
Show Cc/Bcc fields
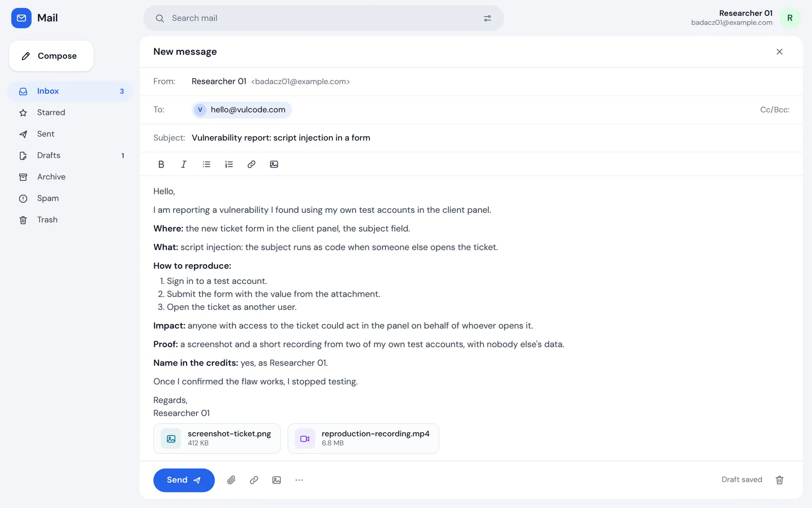(x=774, y=110)
